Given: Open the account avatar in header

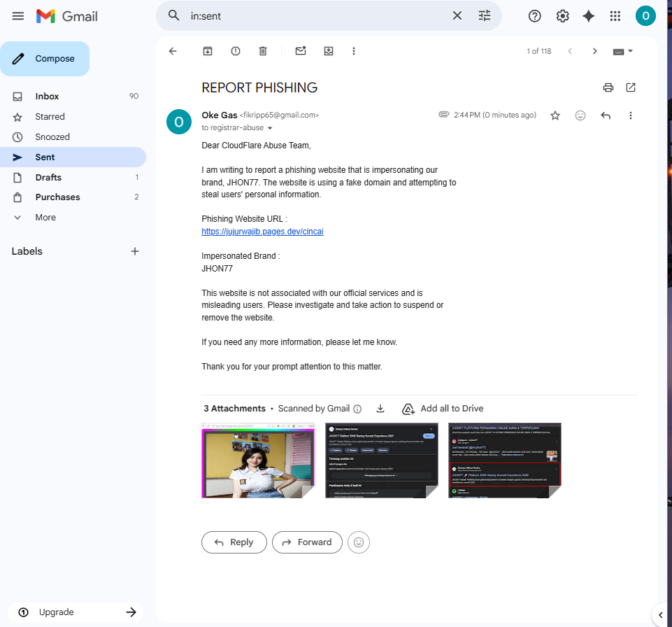Looking at the screenshot, I should [645, 16].
